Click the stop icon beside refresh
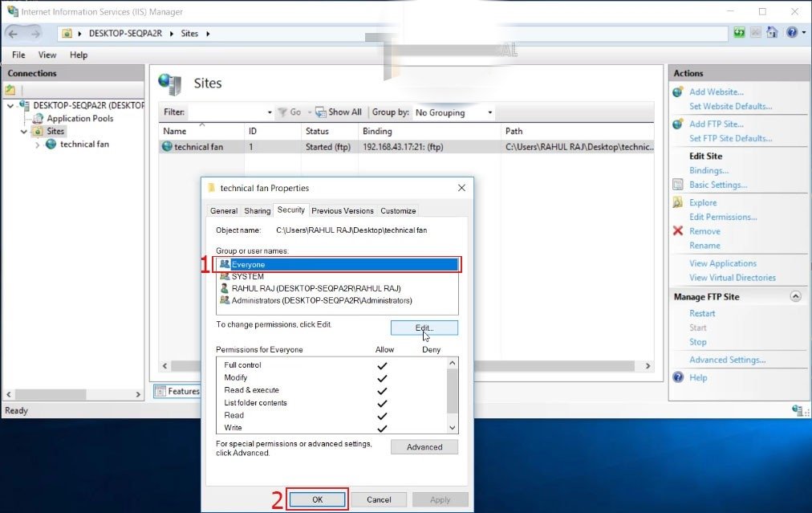 (756, 33)
